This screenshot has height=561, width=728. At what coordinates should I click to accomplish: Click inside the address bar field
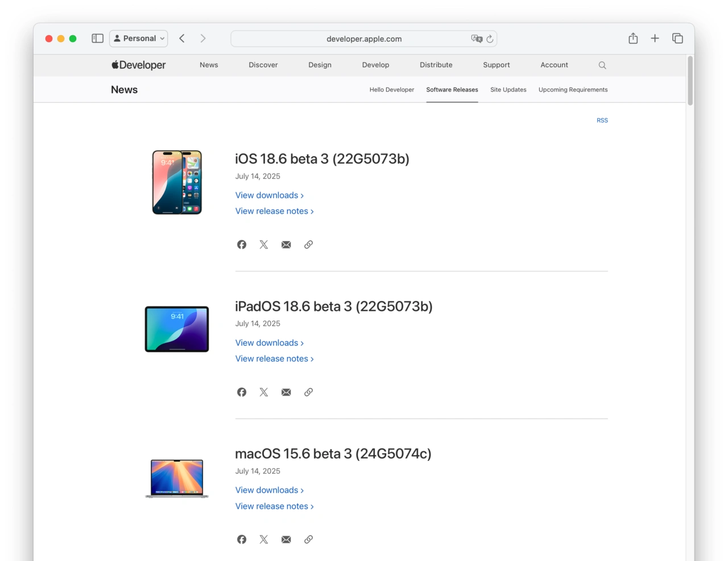[x=364, y=38]
